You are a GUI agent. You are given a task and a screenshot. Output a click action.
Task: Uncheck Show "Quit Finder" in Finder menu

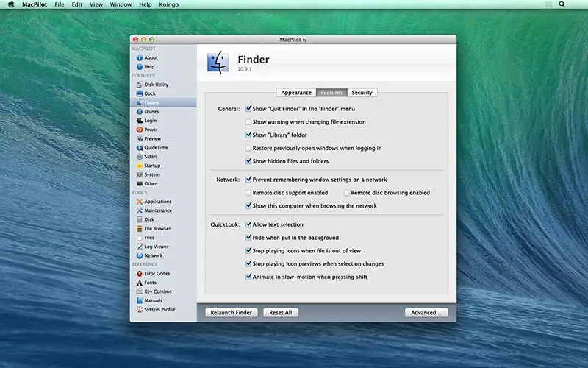pyautogui.click(x=248, y=108)
